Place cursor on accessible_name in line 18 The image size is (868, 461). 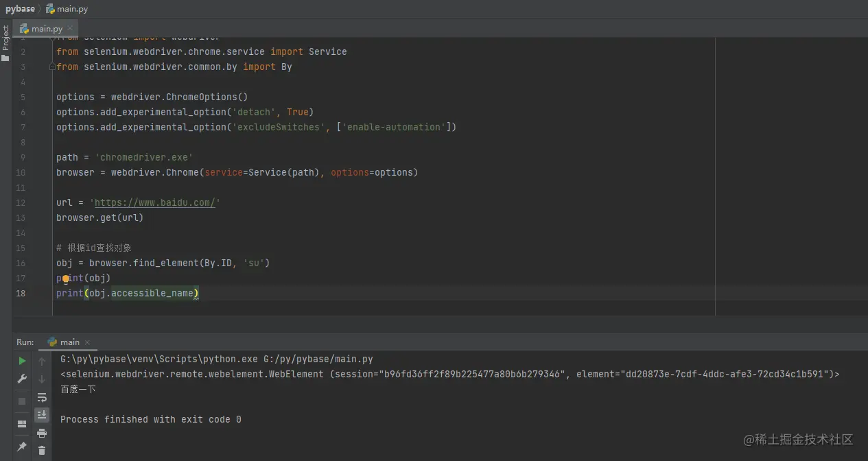152,294
